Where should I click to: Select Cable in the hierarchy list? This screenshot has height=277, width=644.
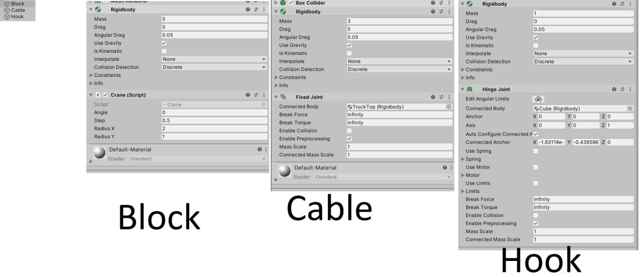coord(18,10)
